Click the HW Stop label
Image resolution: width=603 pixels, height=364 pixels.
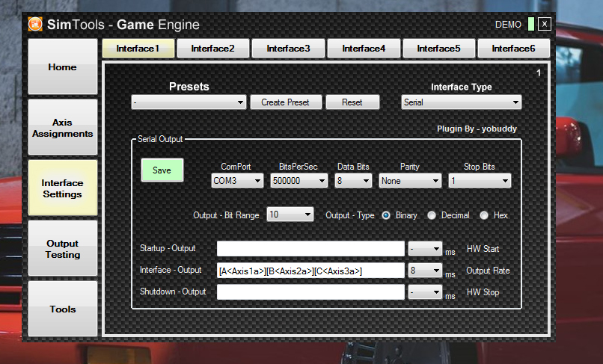click(483, 292)
